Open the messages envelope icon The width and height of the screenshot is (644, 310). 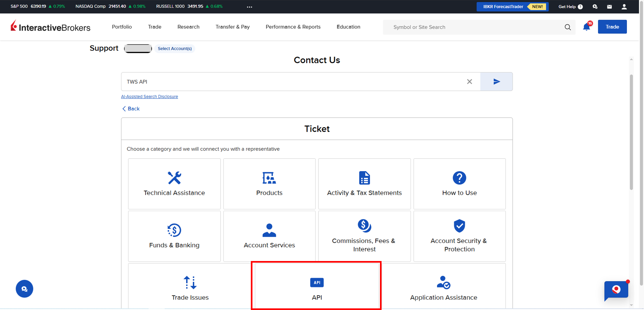point(609,7)
